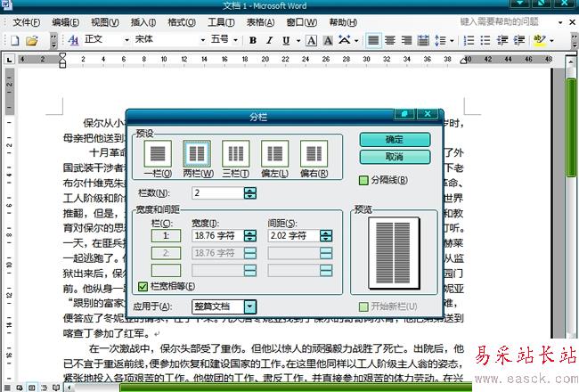Image resolution: width=579 pixels, height=392 pixels.
Task: Toggle underline formatting
Action: [x=286, y=40]
